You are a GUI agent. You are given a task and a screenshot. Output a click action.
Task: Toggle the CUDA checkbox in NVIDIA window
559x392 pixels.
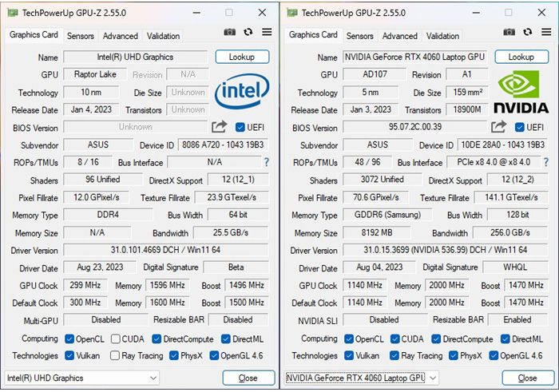click(x=395, y=339)
